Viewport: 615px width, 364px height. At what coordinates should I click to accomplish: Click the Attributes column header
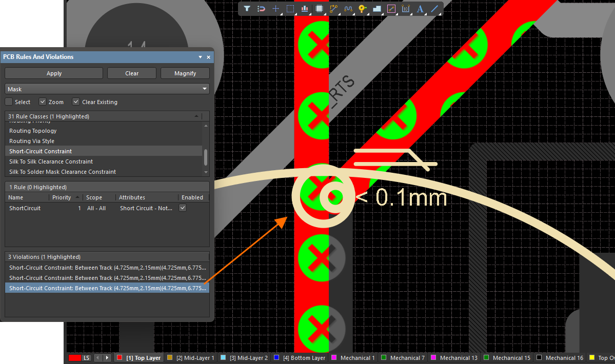(147, 197)
